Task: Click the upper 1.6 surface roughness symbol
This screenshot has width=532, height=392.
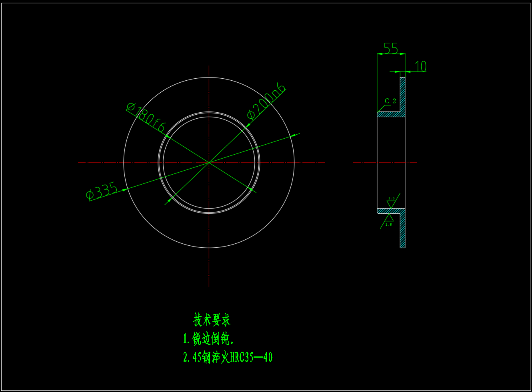Action: tap(391, 203)
